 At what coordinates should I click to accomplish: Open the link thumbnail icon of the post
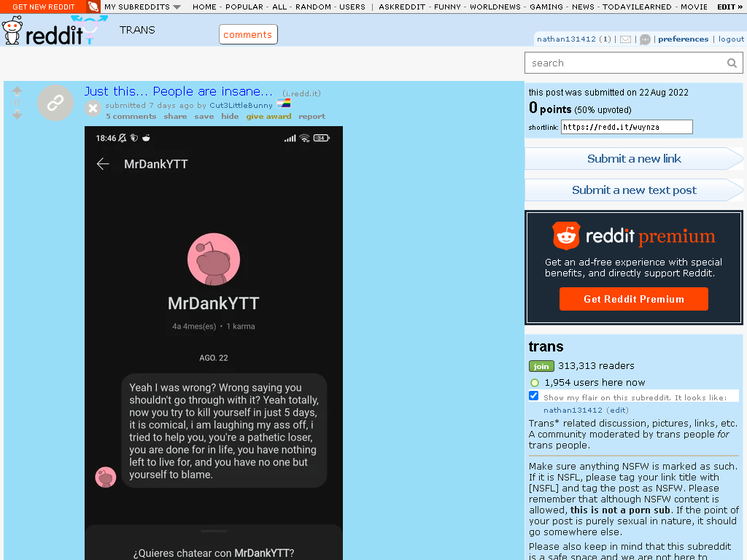(55, 103)
